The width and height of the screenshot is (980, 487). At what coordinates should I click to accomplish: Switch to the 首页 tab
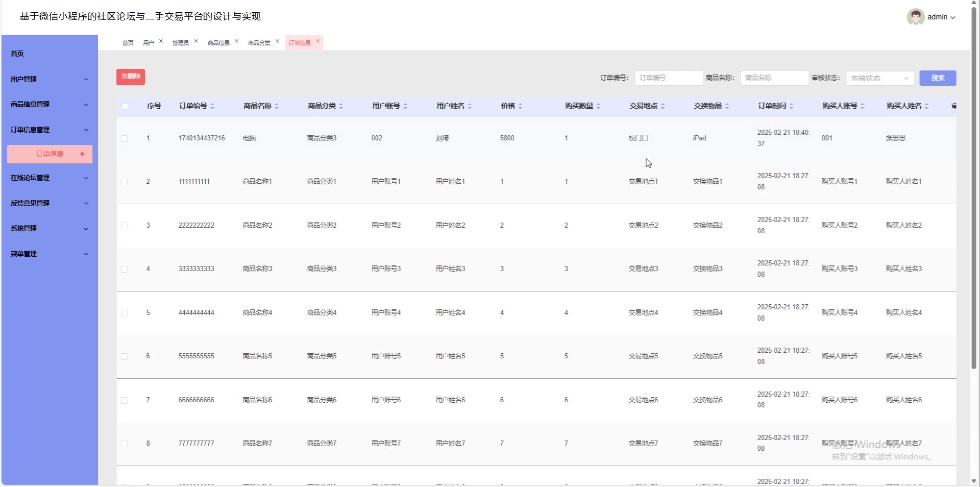128,43
